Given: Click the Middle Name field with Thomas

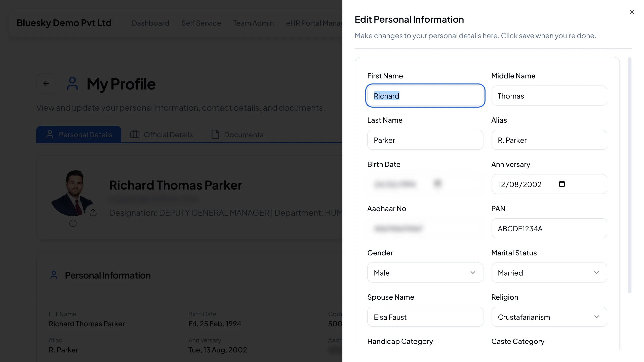Looking at the screenshot, I should [x=549, y=96].
